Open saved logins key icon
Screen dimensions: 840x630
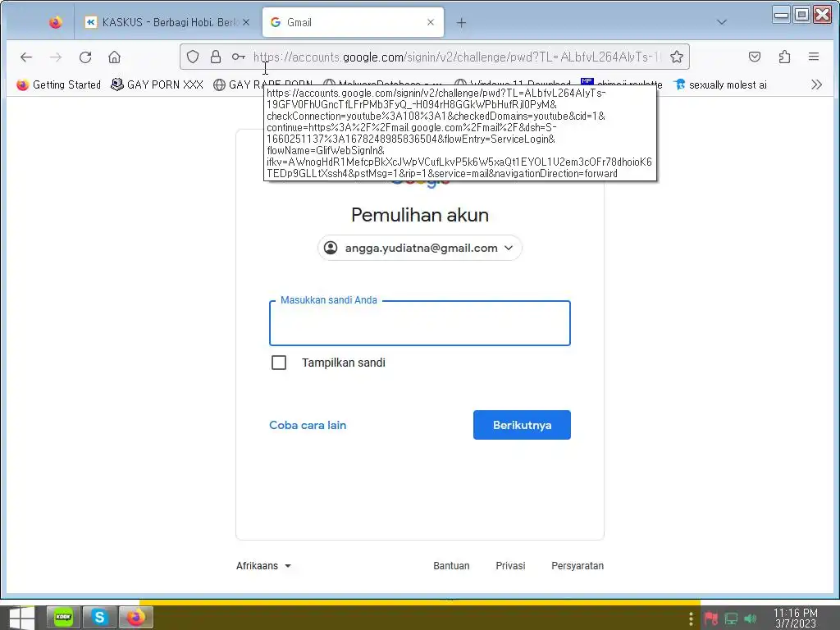coord(239,57)
